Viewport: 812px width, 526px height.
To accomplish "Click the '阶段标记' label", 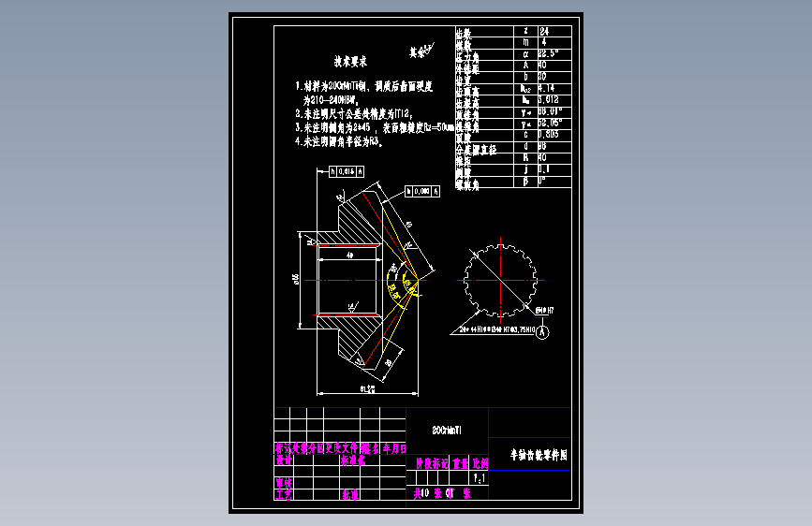I will click(x=433, y=463).
